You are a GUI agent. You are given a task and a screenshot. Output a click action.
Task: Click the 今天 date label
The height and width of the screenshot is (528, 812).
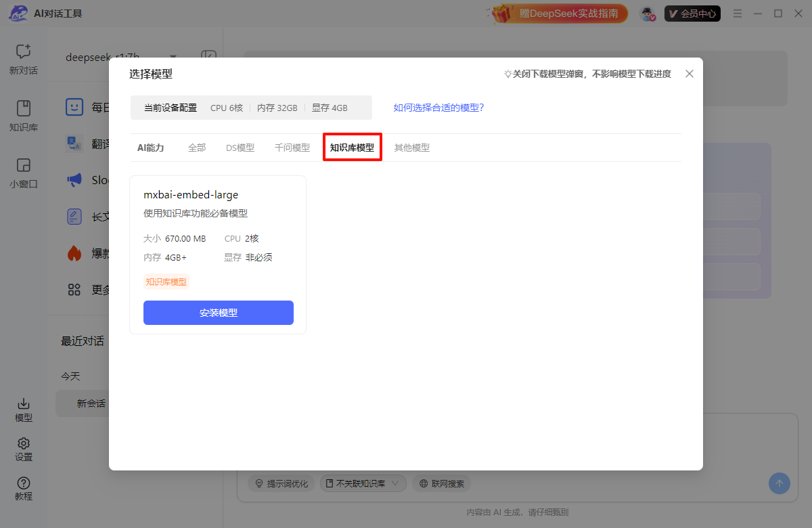[x=70, y=376]
